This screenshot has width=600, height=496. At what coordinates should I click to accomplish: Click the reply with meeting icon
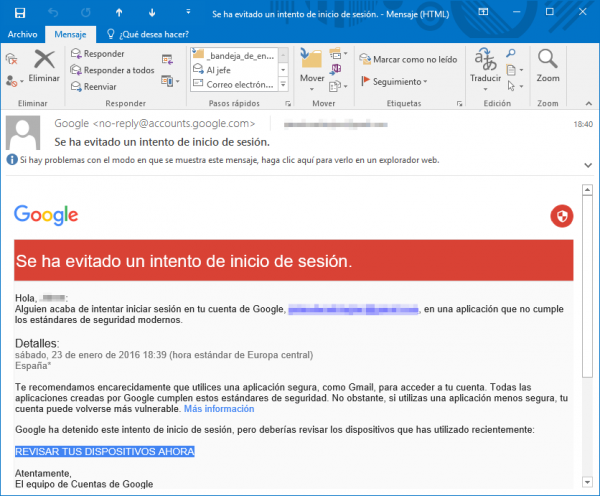coord(167,59)
